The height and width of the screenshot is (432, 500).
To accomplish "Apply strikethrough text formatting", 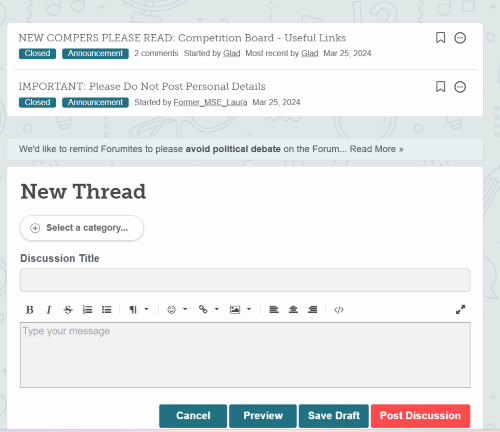I will click(x=68, y=310).
